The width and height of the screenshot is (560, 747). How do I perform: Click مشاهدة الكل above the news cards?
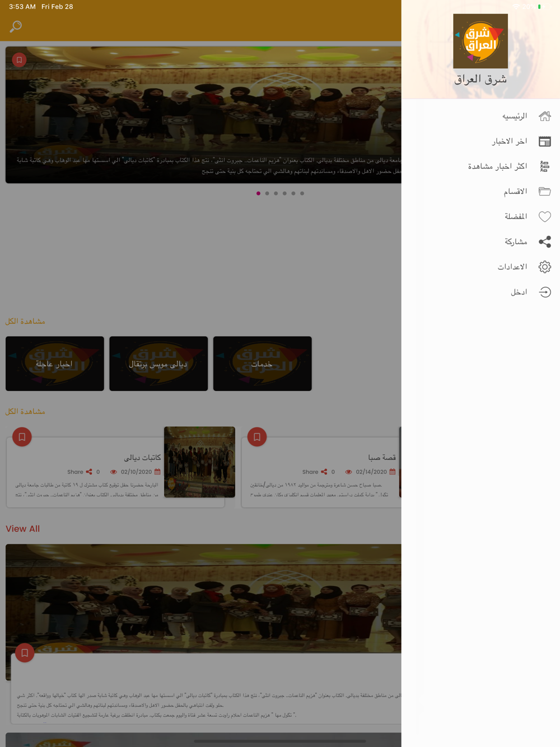tap(25, 412)
